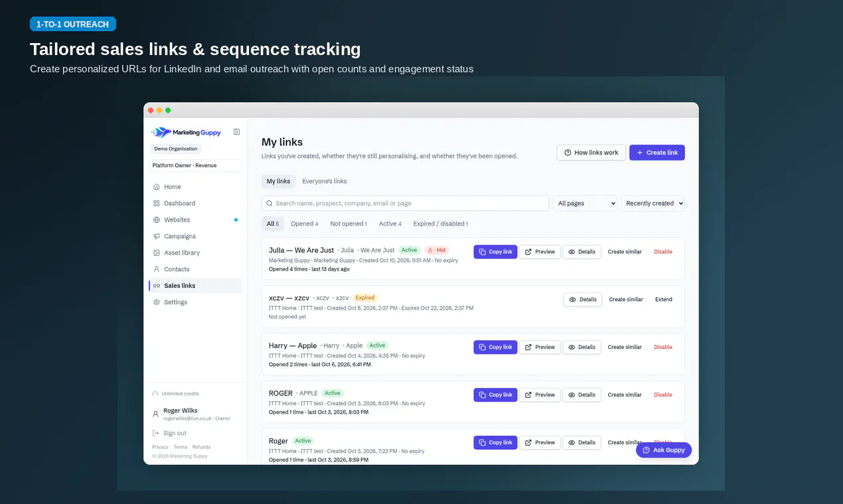
Task: View Details for ROGER APPLE link
Action: pyautogui.click(x=582, y=395)
